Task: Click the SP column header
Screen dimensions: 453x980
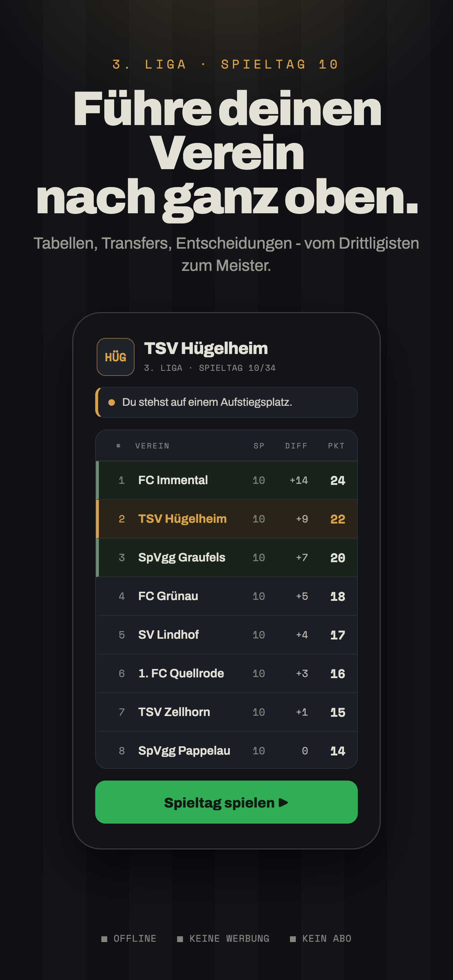Action: (x=259, y=446)
